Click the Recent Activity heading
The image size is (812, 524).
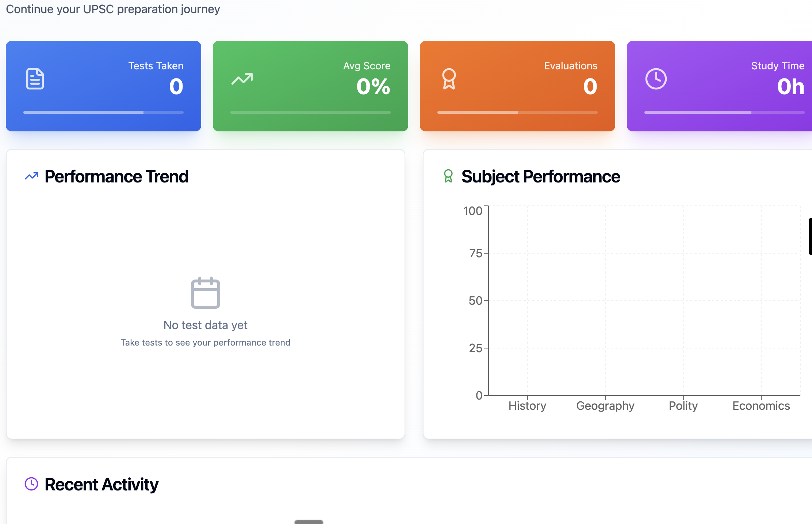click(101, 485)
